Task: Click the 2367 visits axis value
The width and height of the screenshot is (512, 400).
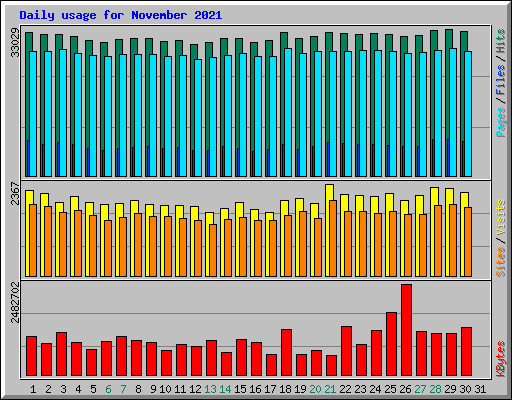Action: (x=15, y=193)
